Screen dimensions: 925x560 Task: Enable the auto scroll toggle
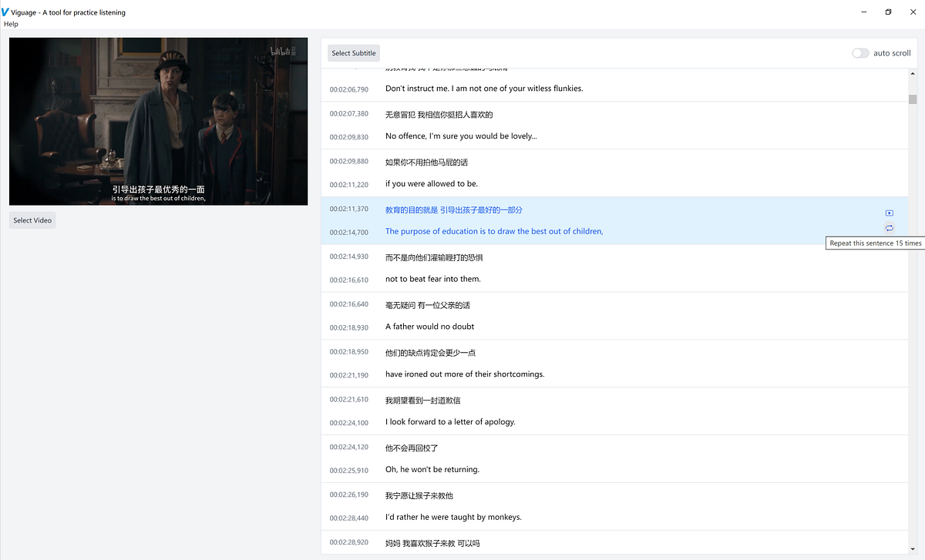pos(859,52)
